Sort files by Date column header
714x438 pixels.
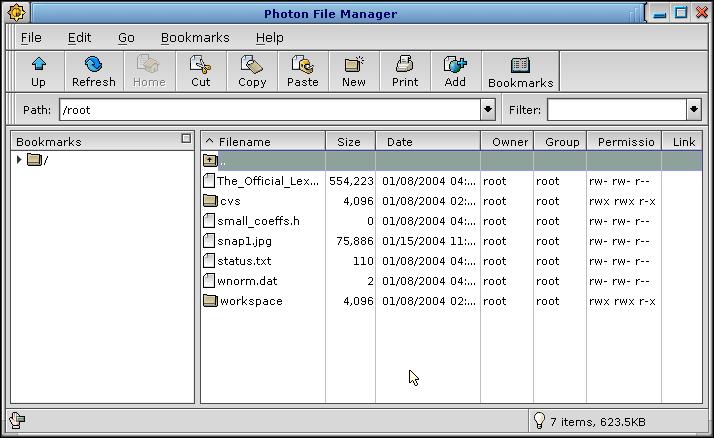[x=427, y=142]
